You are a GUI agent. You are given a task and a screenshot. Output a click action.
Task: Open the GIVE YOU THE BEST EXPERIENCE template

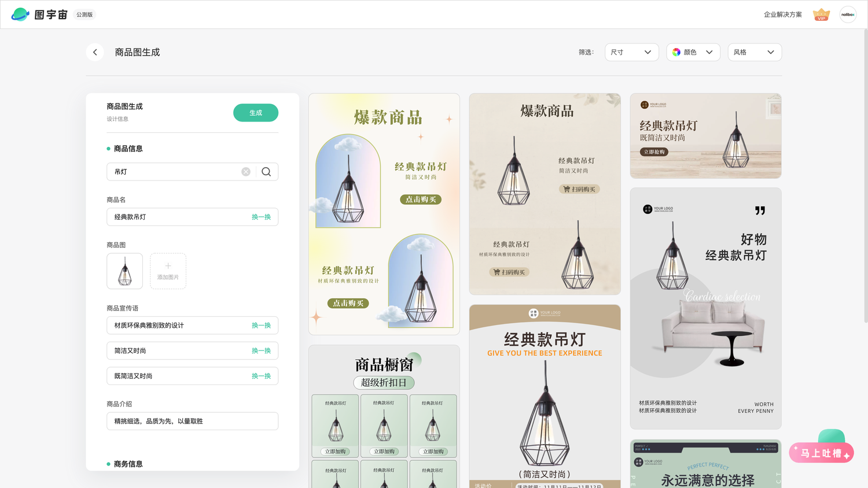click(x=545, y=397)
